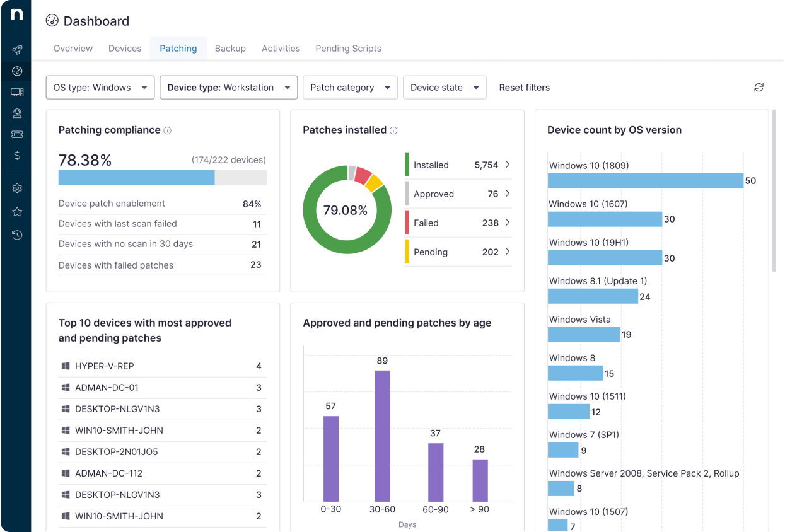Click the info icon beside Patching compliance
Image resolution: width=785 pixels, height=532 pixels.
coord(168,130)
